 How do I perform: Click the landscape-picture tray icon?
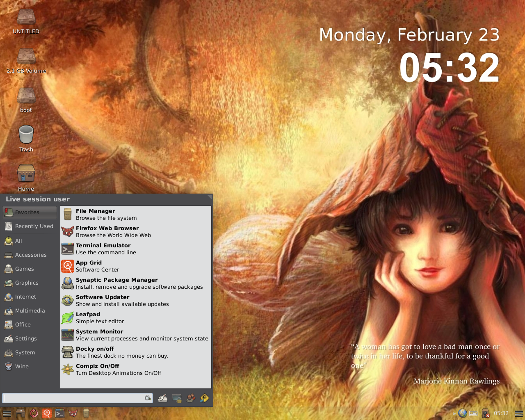[x=473, y=413]
